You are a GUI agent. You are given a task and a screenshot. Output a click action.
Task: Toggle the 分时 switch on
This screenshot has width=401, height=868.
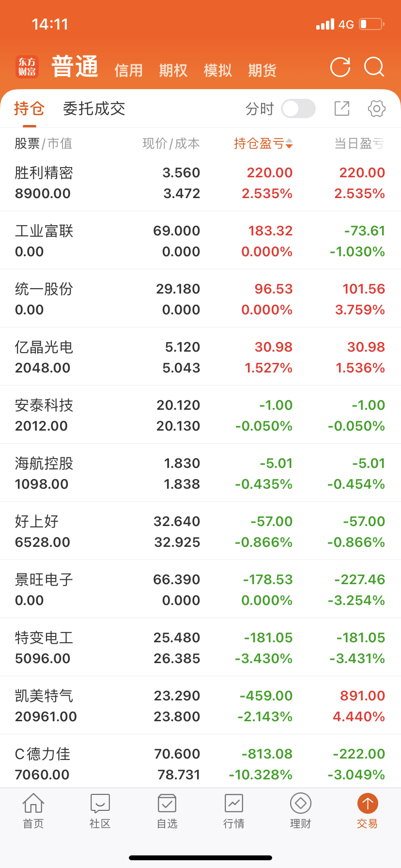pos(298,108)
